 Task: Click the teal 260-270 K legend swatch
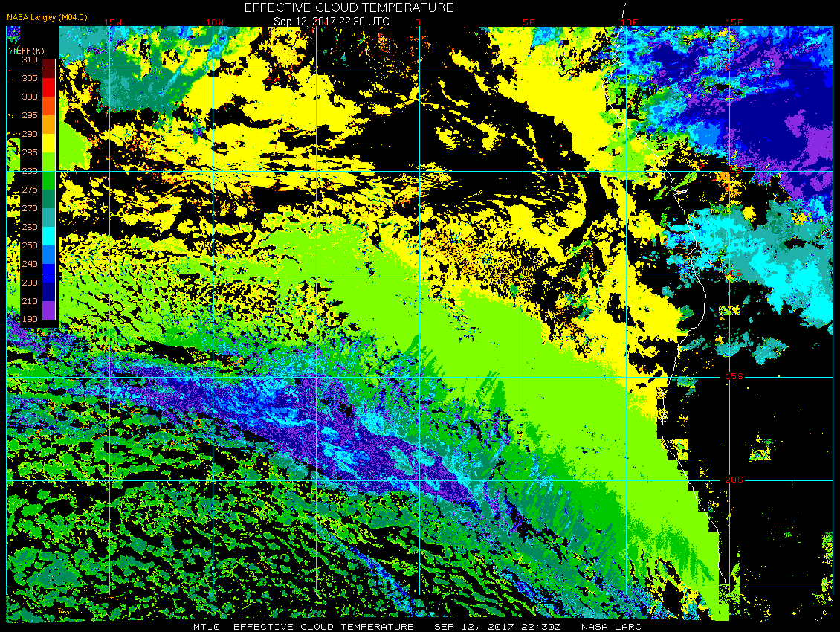point(49,218)
